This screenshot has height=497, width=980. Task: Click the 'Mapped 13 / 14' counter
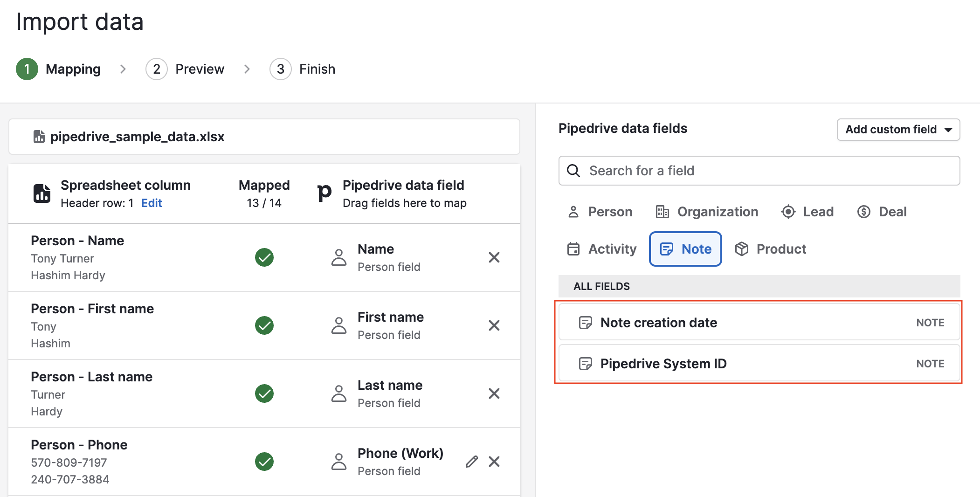tap(264, 193)
